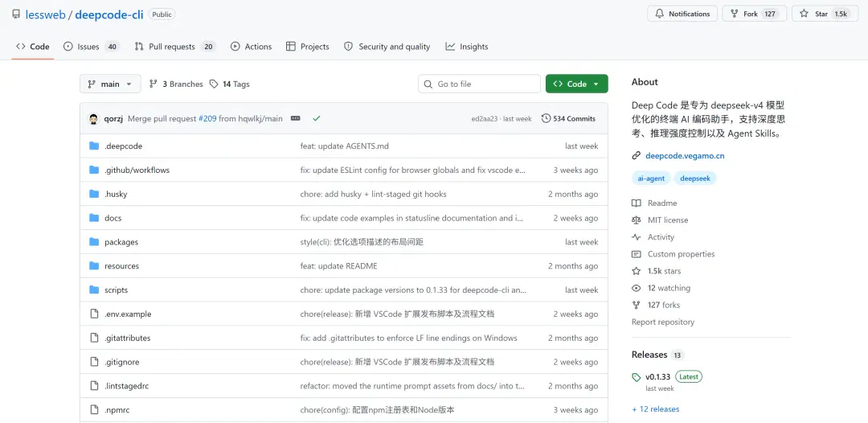Open pull request #209 link
868x423 pixels.
[x=207, y=118]
